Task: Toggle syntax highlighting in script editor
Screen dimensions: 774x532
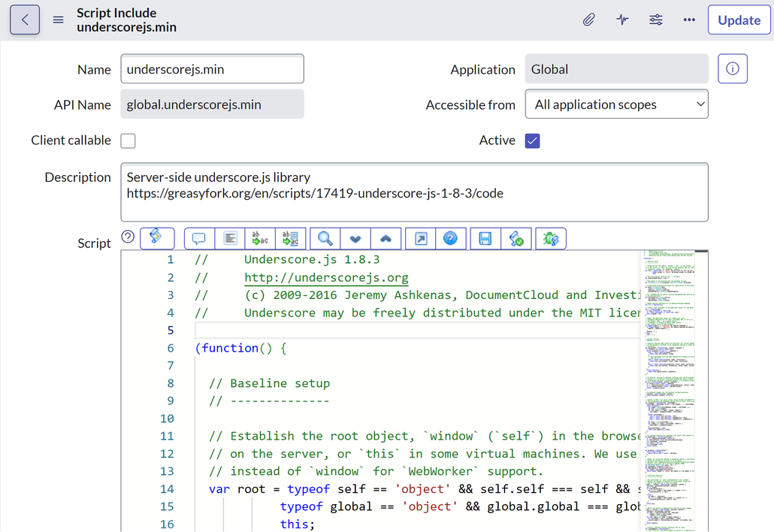Action: tap(157, 238)
